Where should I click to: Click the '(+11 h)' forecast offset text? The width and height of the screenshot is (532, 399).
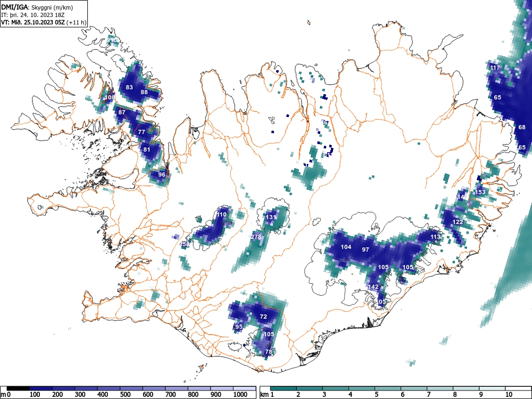coord(77,22)
